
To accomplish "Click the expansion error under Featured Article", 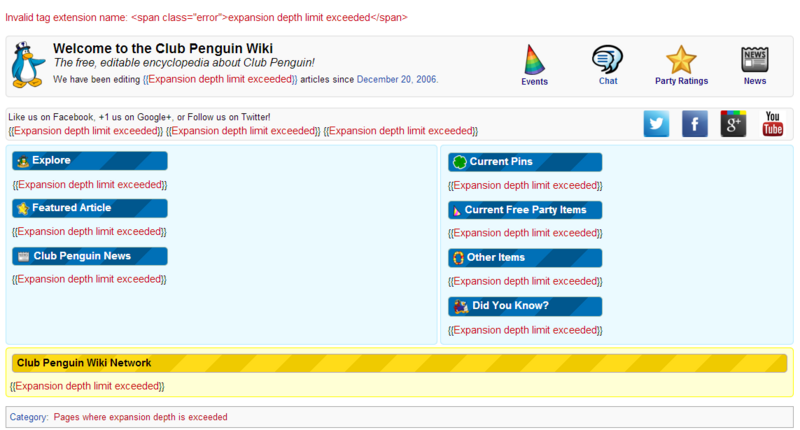I will pos(89,232).
